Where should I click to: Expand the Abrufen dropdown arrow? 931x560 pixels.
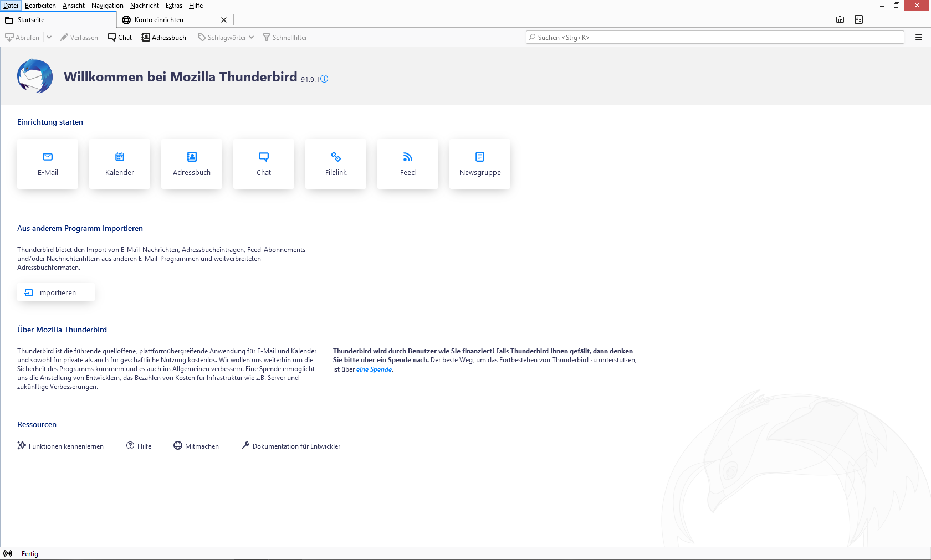coord(49,37)
